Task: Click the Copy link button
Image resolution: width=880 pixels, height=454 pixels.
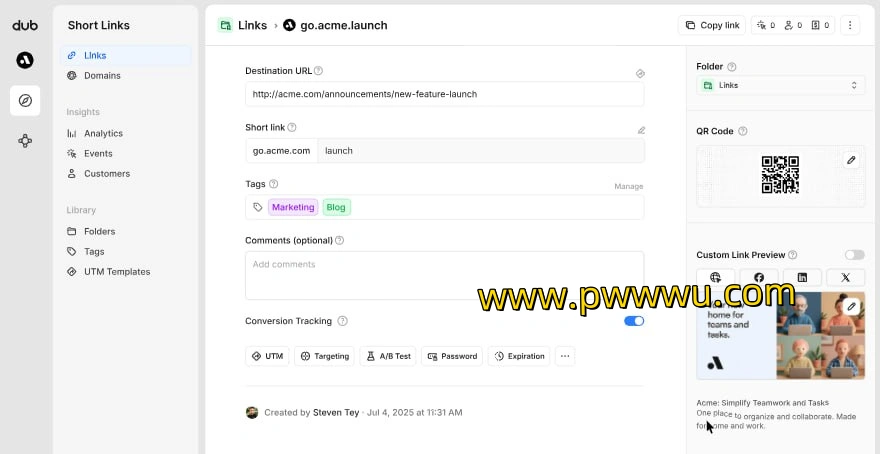Action: point(712,25)
